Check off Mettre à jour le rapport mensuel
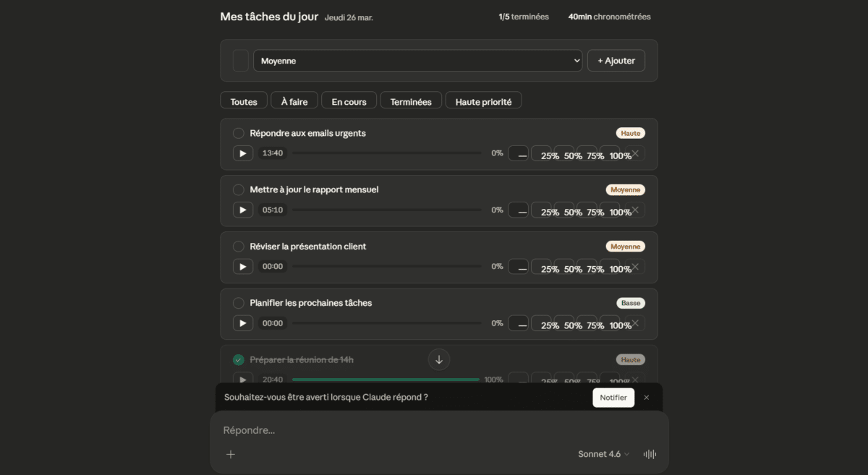 [238, 189]
